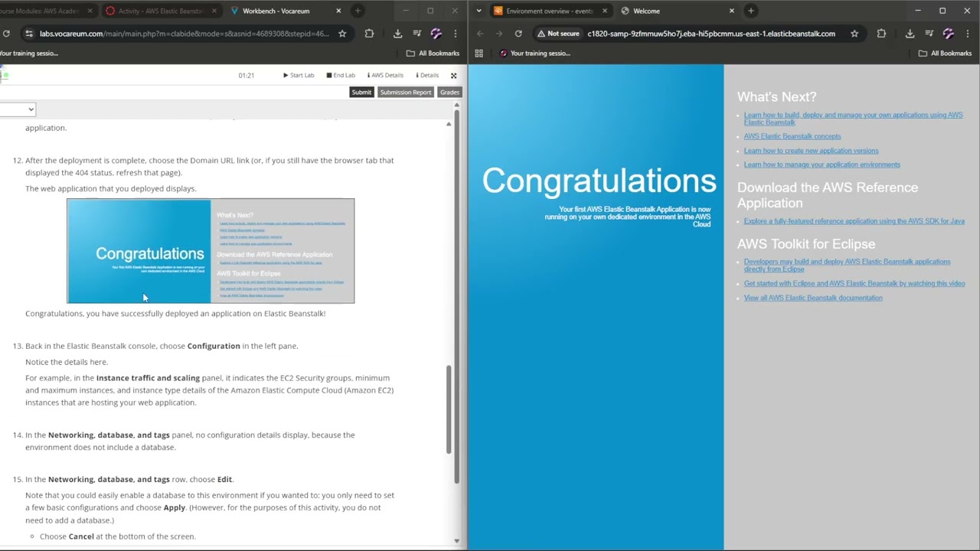Open the apps grid in right bookmarks bar
Screen dimensions: 980x551
(x=479, y=54)
